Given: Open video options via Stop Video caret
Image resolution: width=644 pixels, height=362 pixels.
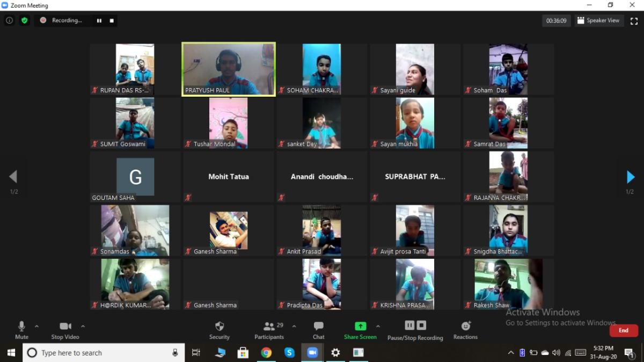Looking at the screenshot, I should [x=83, y=326].
